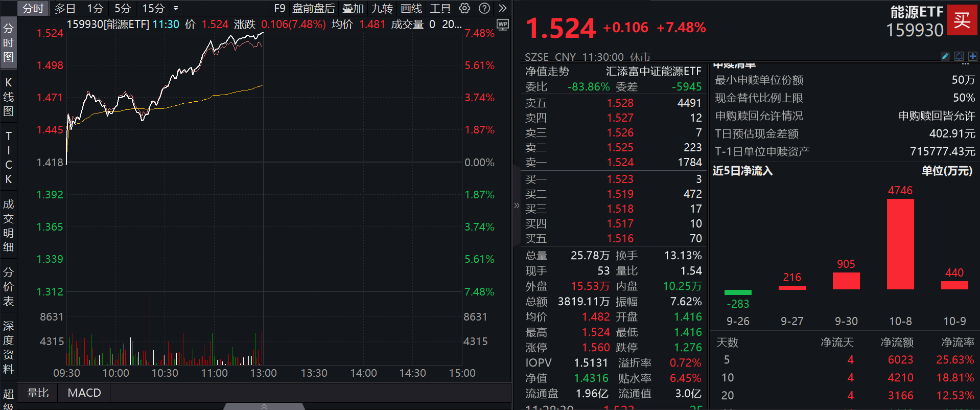The image size is (980, 410).
Task: Click the 9-30 inflow bar labeled 905
Action: point(846,281)
